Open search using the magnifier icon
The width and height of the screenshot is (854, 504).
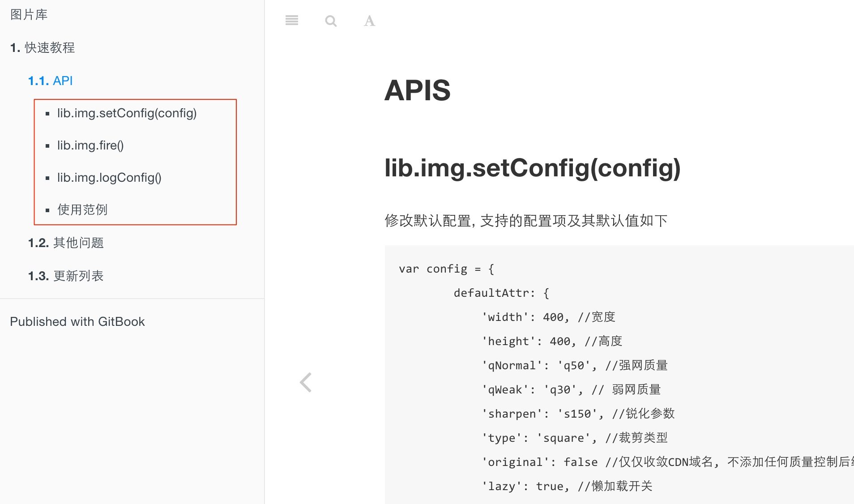tap(331, 21)
